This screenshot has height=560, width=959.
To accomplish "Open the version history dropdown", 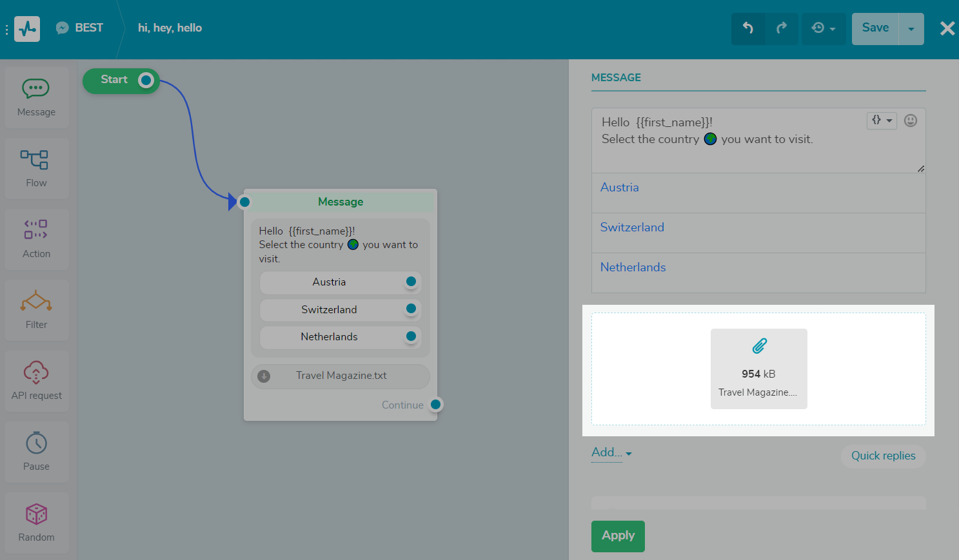I will (x=824, y=28).
